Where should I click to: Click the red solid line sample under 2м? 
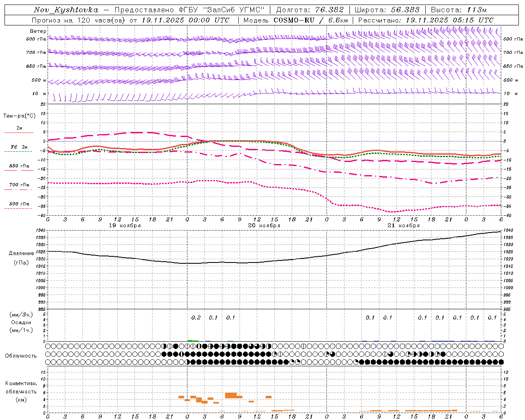(x=19, y=133)
